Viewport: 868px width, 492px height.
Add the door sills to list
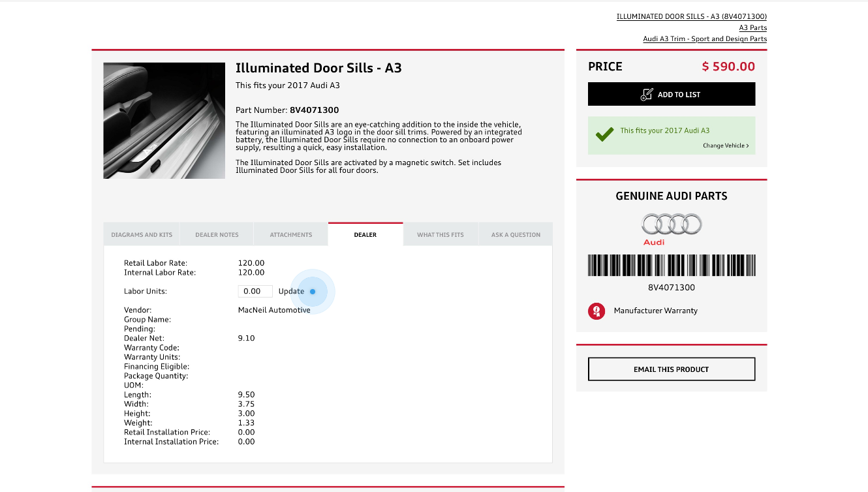pyautogui.click(x=672, y=94)
